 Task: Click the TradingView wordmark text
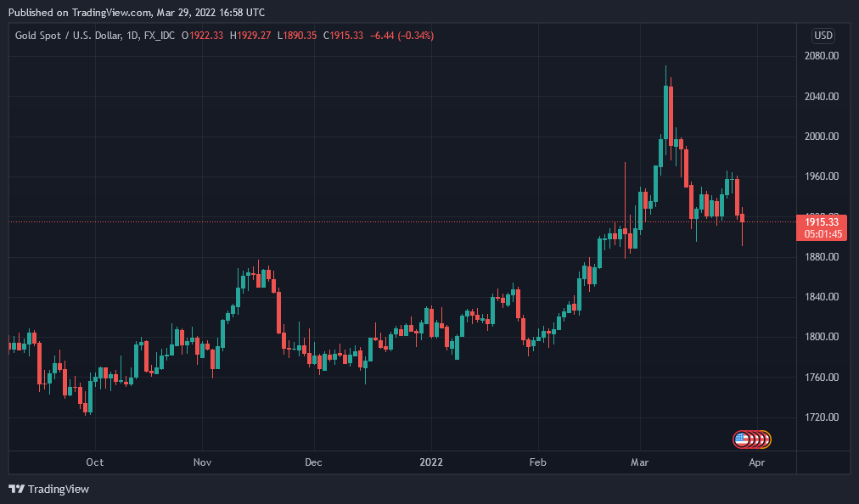click(58, 490)
